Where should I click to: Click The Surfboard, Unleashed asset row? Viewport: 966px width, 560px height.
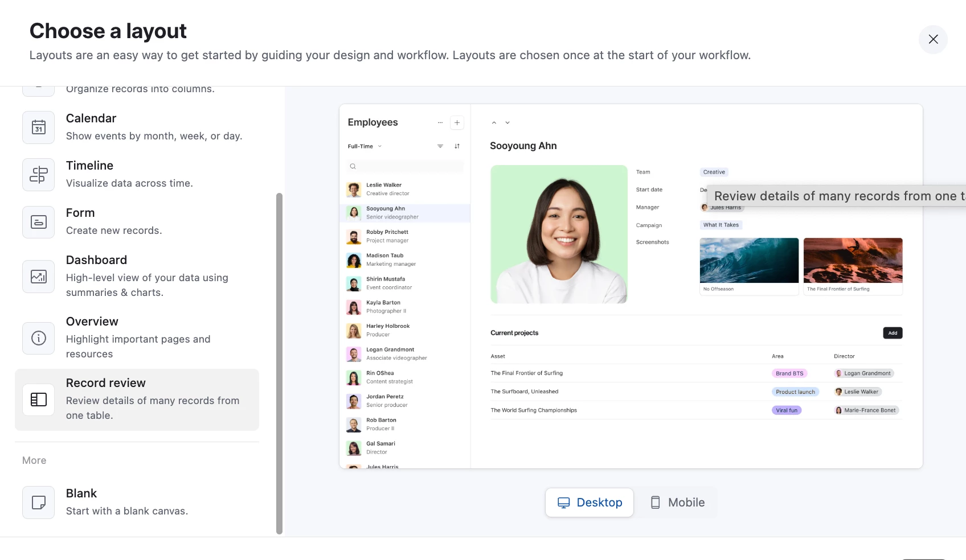696,392
